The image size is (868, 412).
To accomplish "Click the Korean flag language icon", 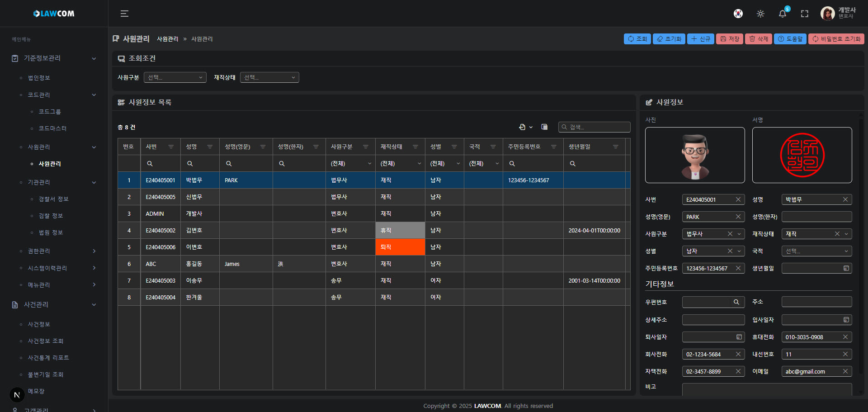I will (x=738, y=14).
